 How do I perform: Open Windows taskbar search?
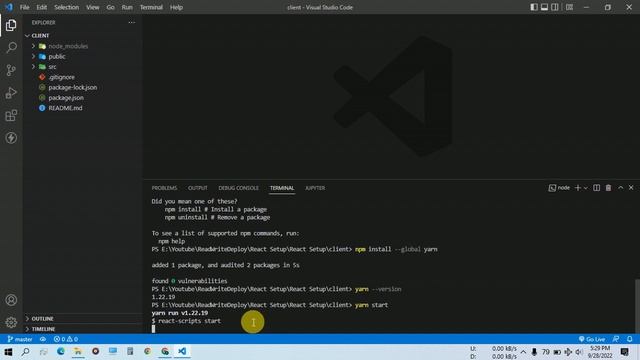[x=26, y=351]
